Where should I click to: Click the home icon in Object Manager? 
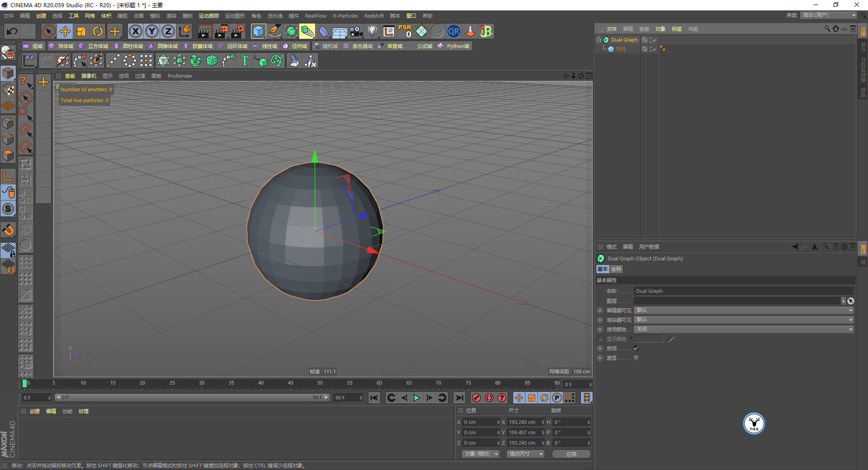(835, 29)
